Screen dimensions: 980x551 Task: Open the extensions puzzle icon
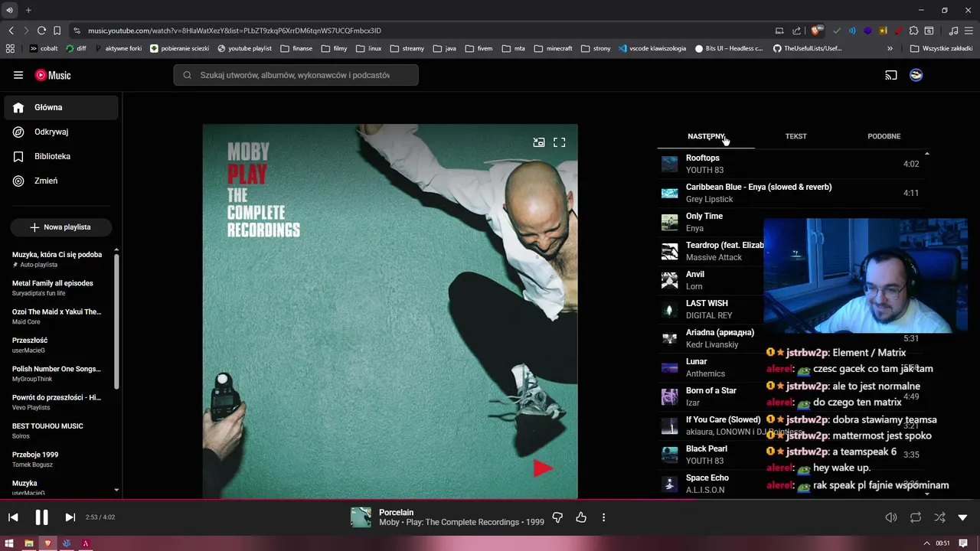(914, 31)
